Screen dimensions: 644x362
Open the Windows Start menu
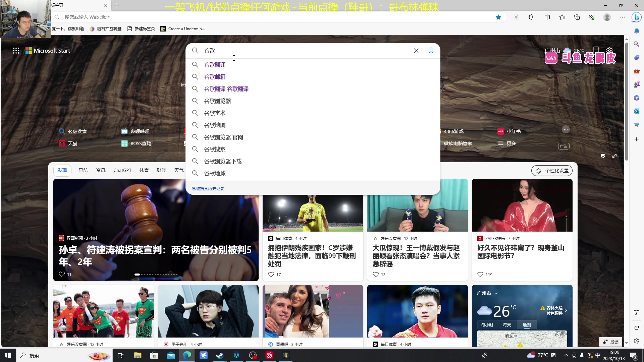tap(8, 355)
